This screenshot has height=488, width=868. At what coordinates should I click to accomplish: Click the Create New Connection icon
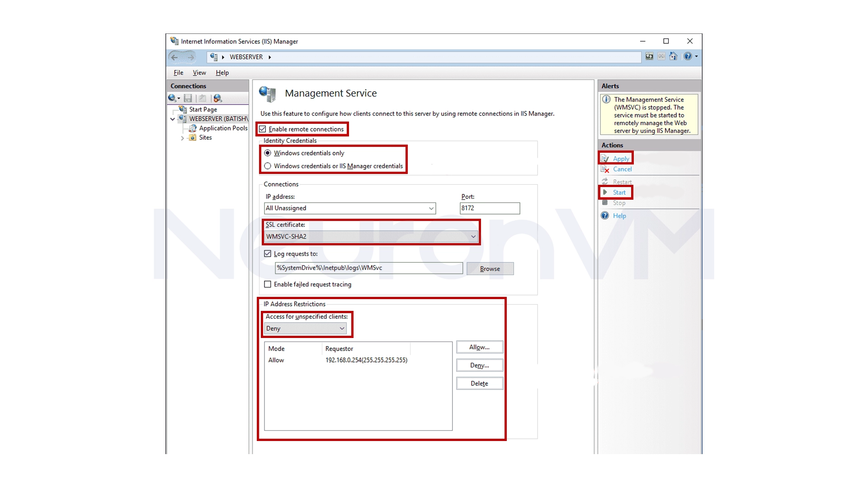(x=172, y=98)
